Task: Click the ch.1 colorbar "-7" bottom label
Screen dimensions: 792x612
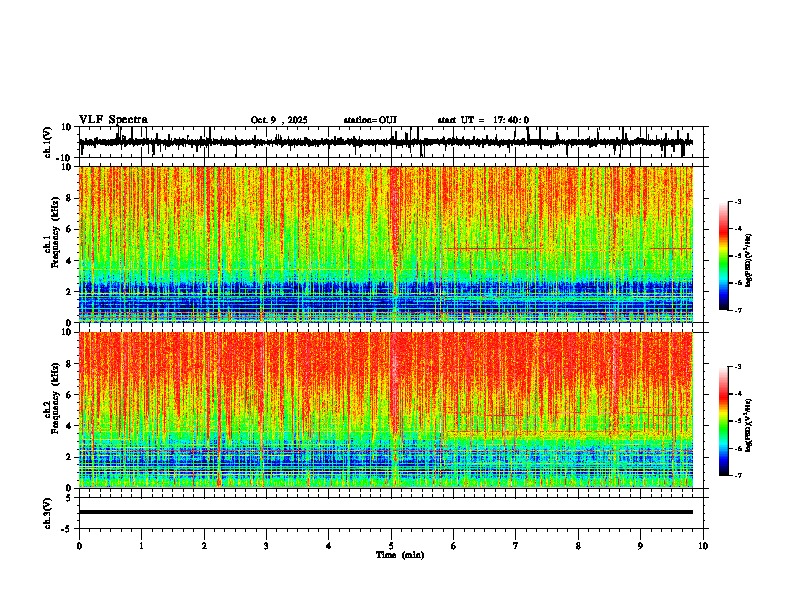Action: click(x=738, y=310)
